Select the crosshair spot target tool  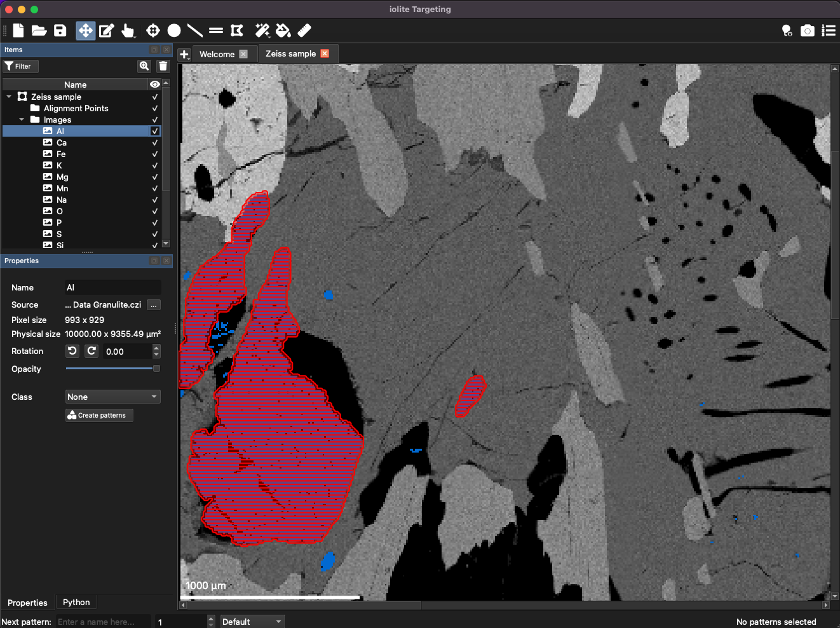152,31
